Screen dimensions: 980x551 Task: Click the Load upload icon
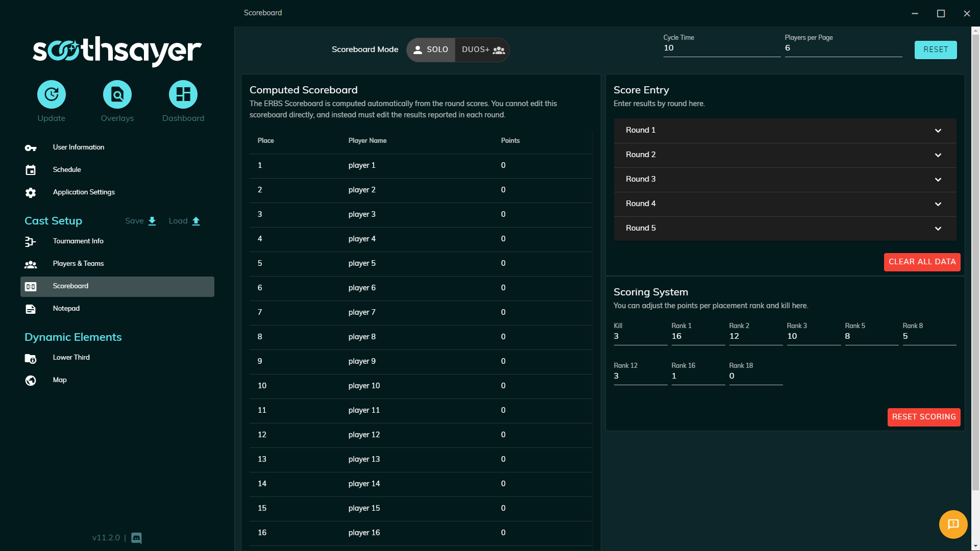coord(196,221)
